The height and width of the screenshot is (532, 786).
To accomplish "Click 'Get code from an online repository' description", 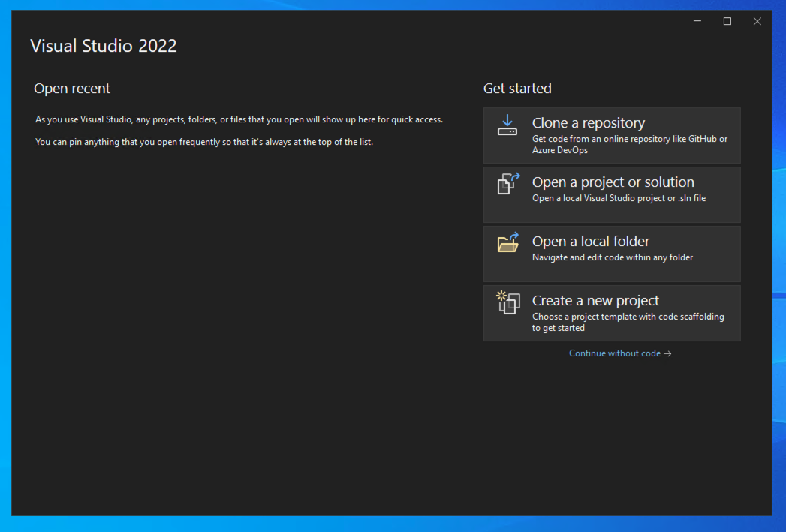I will pos(630,144).
